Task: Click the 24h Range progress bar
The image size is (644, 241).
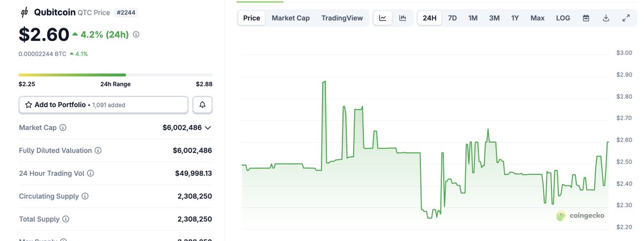Action: 115,75
